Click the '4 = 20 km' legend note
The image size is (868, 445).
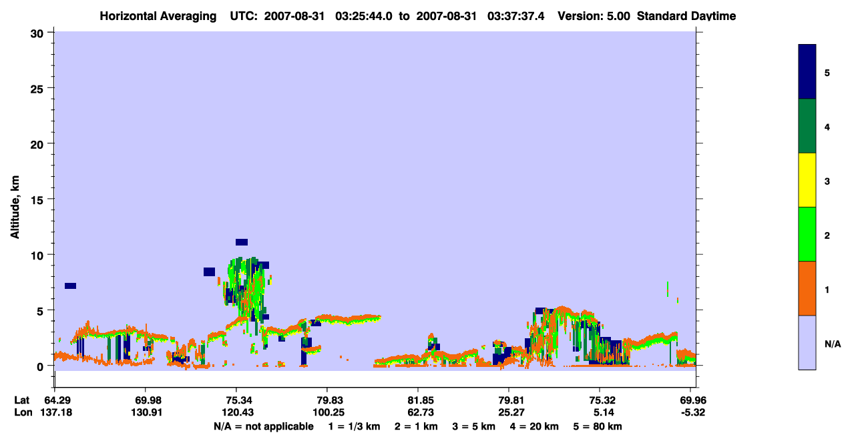[x=535, y=426]
